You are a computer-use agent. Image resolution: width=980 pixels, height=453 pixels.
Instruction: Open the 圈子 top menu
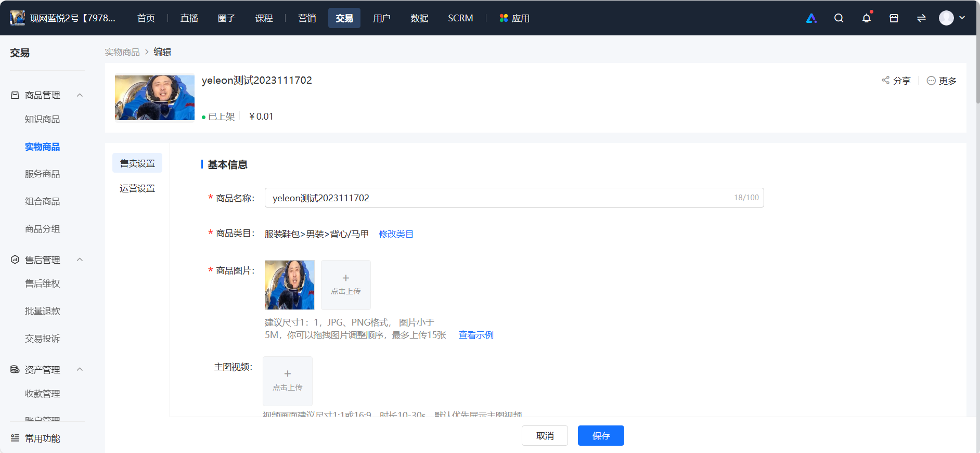[227, 18]
